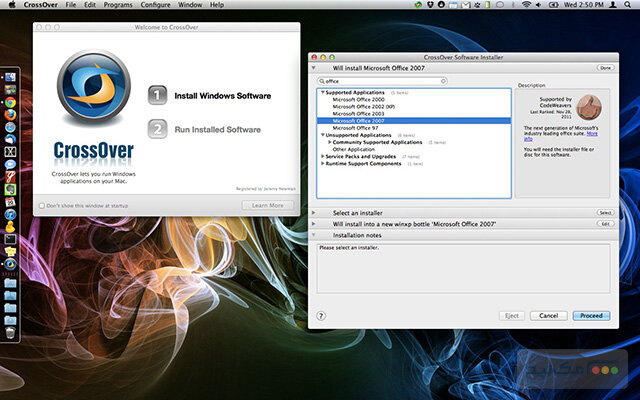This screenshot has height=400, width=640.
Task: Expand Community Supported Applications
Action: pyautogui.click(x=329, y=142)
